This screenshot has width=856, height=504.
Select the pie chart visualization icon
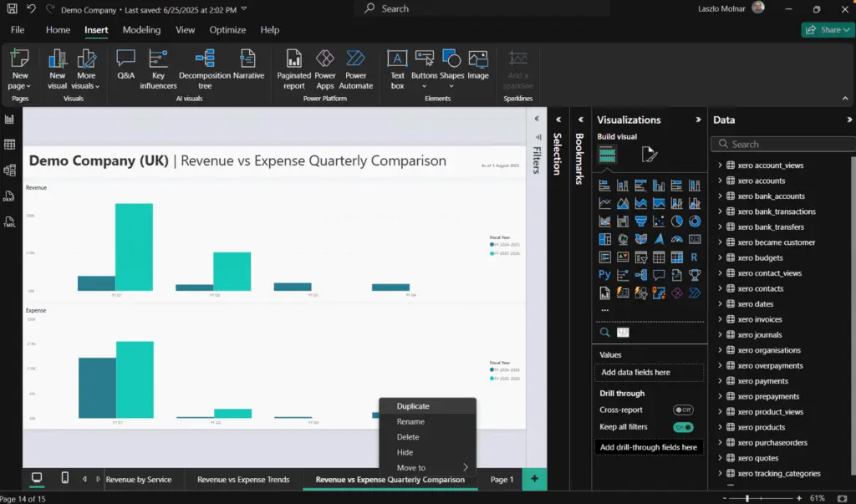676,221
